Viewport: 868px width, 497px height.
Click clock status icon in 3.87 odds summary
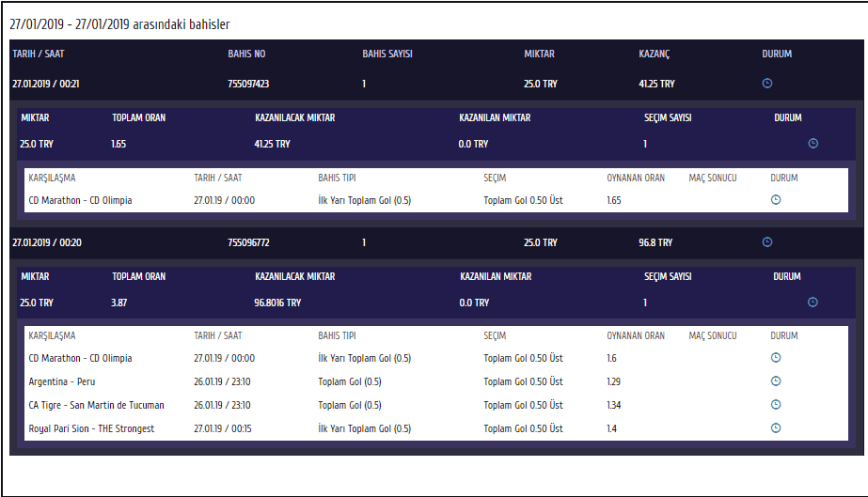point(813,303)
